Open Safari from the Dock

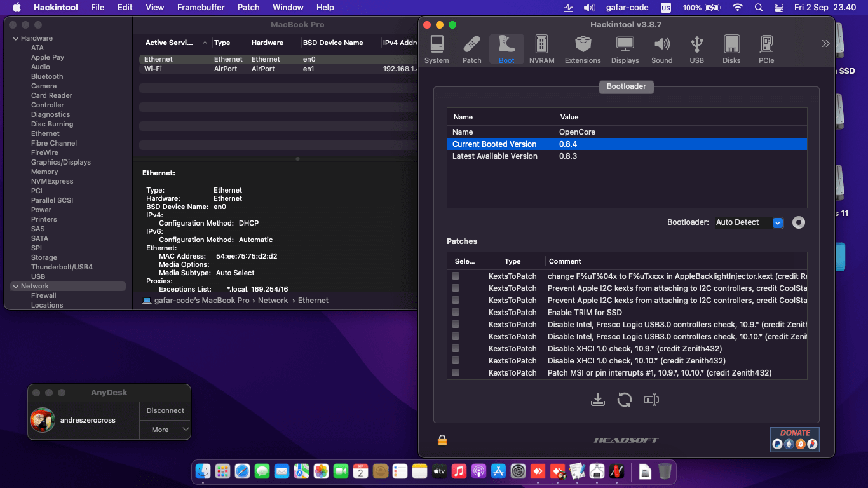click(242, 471)
